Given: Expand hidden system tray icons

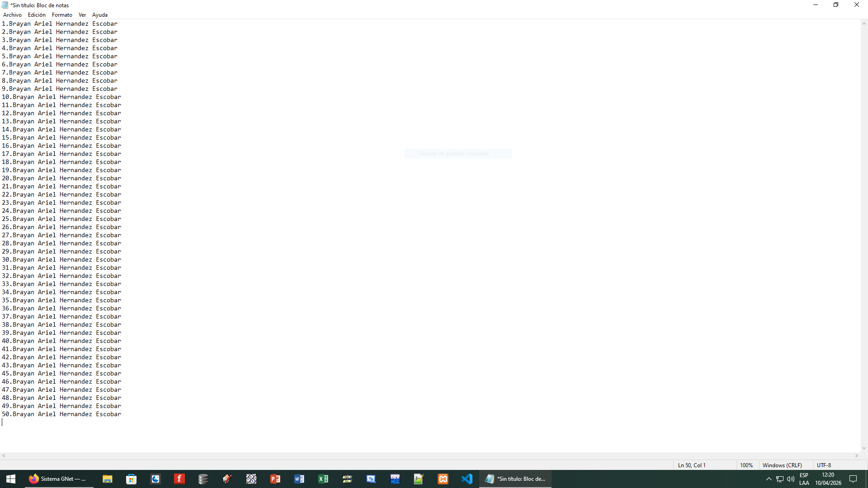Looking at the screenshot, I should click(x=769, y=479).
